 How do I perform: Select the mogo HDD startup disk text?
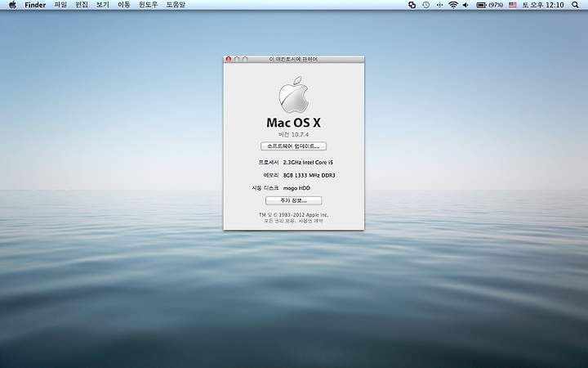pyautogui.click(x=296, y=188)
